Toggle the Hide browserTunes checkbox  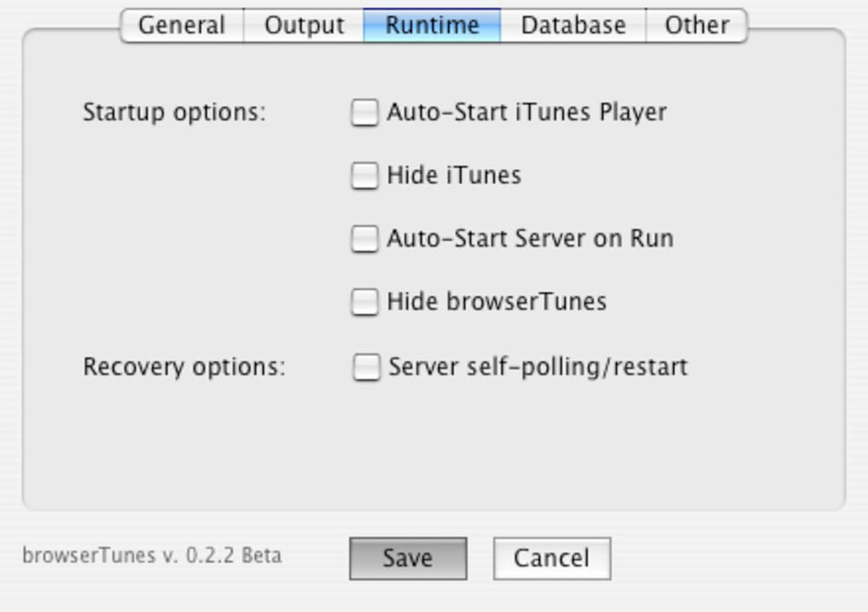[x=364, y=301]
